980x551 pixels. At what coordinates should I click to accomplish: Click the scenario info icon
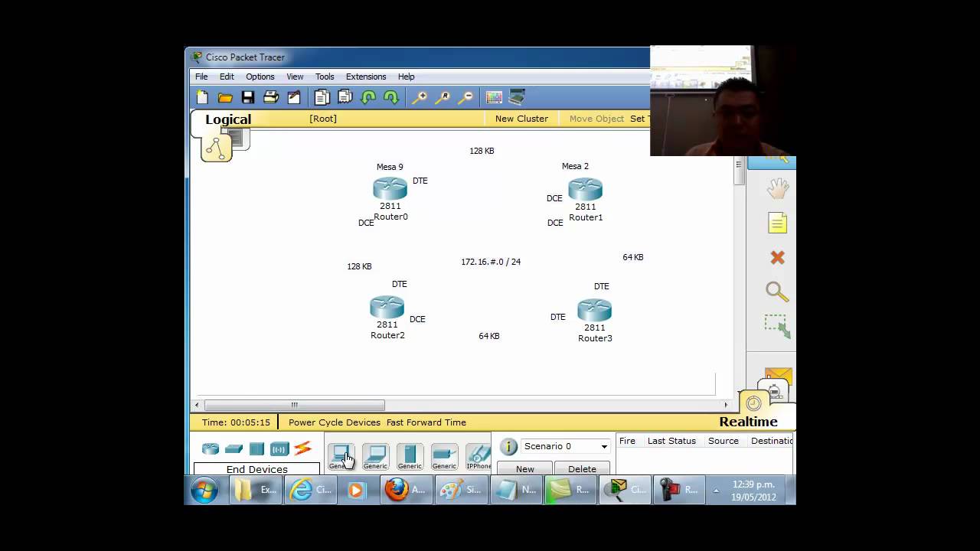(508, 447)
